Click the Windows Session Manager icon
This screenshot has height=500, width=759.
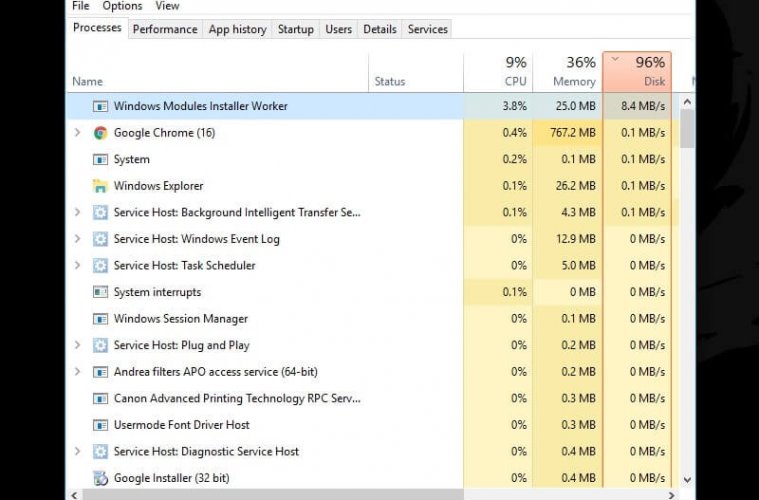click(100, 318)
